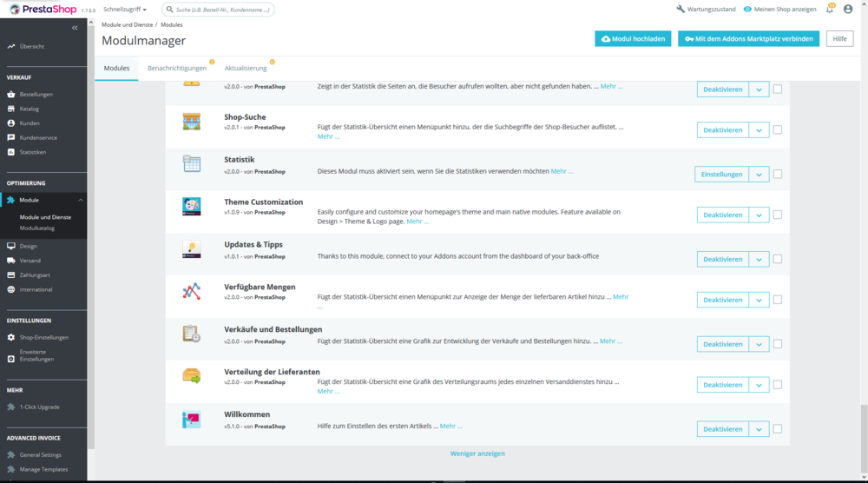Click the International globe icon
The image size is (868, 483).
tap(11, 289)
